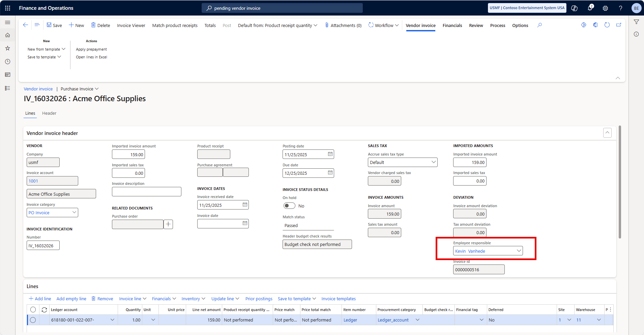Open the Copilot icon in header
The width and height of the screenshot is (644, 335).
(x=574, y=8)
